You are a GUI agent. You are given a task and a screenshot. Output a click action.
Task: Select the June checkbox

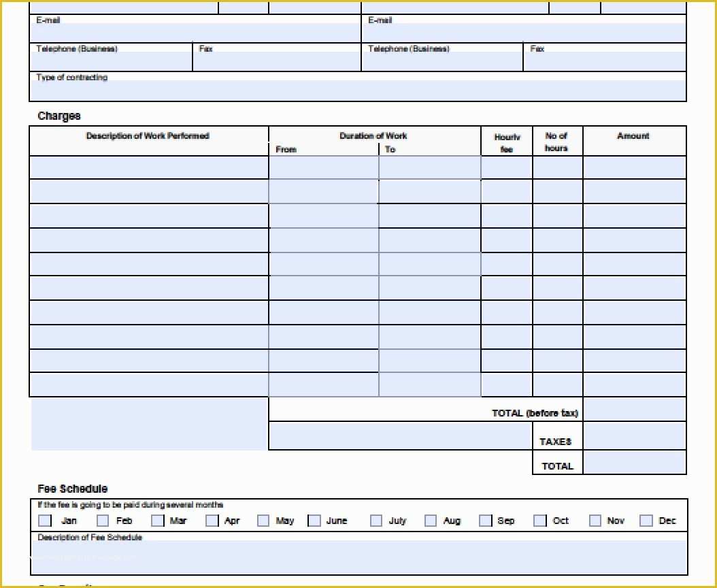314,521
